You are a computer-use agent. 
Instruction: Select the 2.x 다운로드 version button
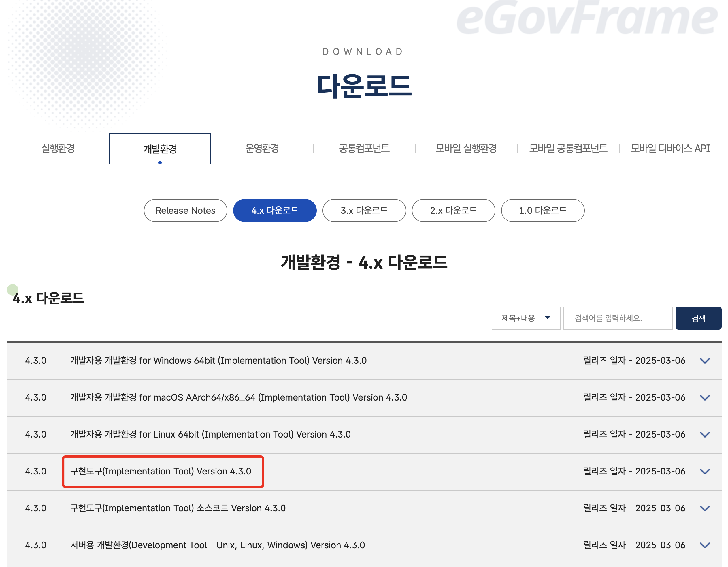tap(453, 211)
